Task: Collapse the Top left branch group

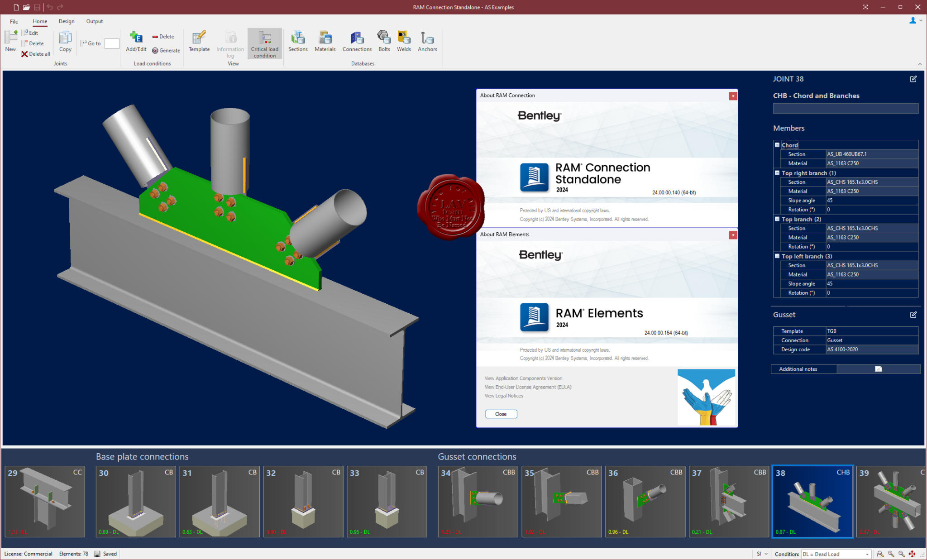Action: [x=778, y=256]
